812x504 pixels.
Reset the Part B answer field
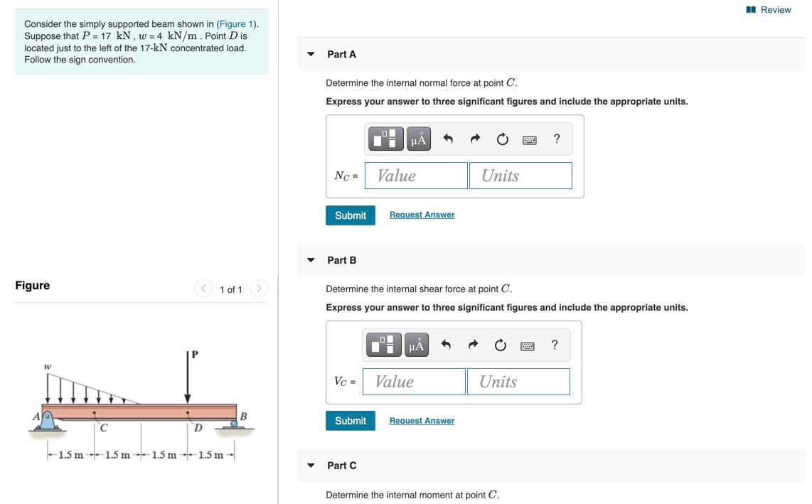[501, 345]
